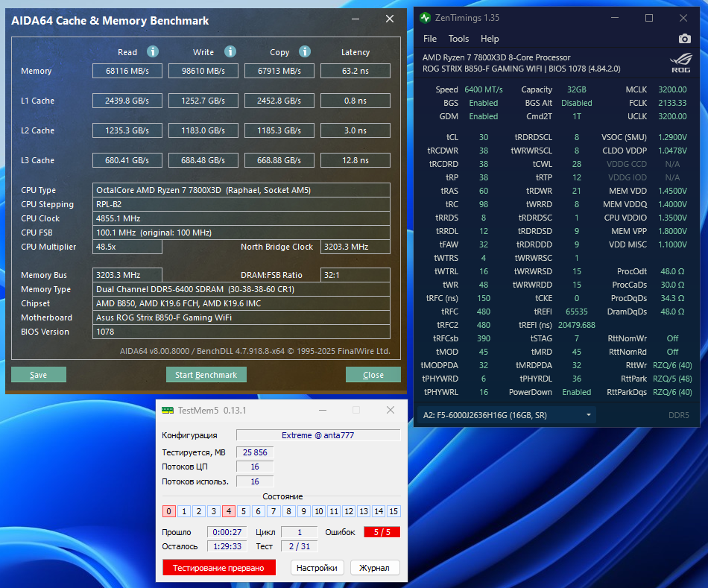Click the Тестируется МБ value 25 856
Image resolution: width=708 pixels, height=588 pixels.
255,452
